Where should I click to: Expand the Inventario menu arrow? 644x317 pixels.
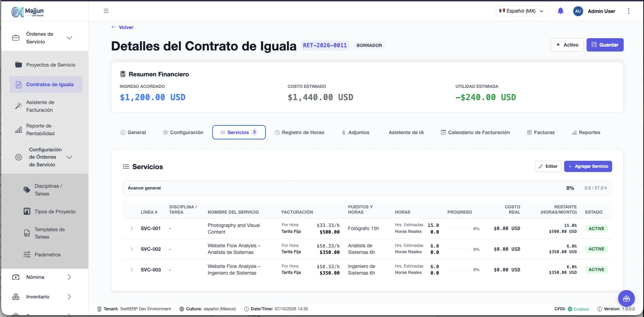point(69,297)
